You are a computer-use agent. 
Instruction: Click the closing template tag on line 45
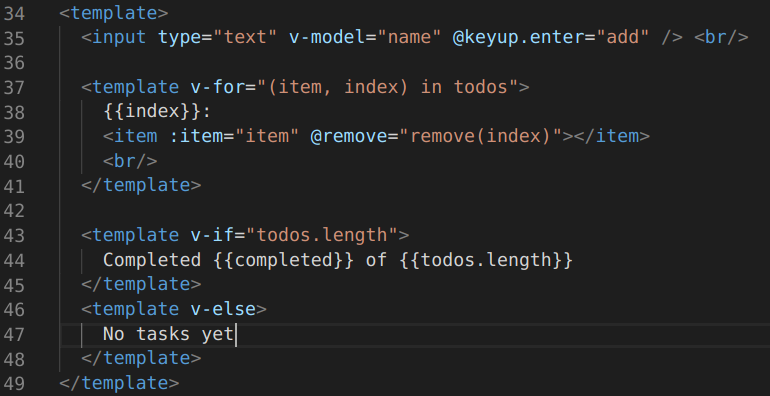coord(141,284)
